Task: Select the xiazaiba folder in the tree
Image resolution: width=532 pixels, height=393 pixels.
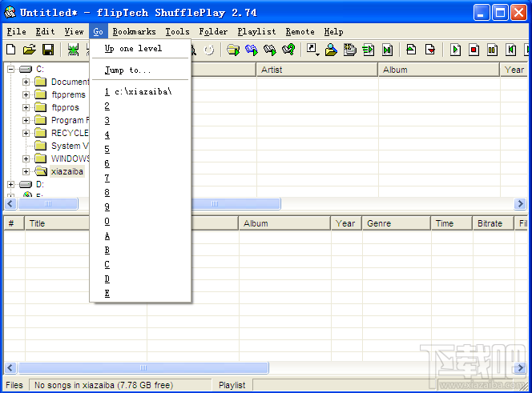Action: [x=66, y=171]
